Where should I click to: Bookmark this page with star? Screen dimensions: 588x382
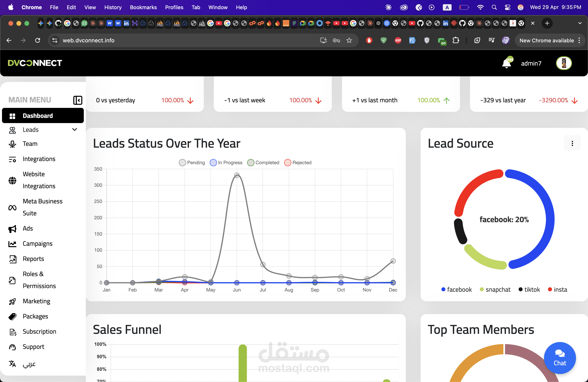[x=349, y=40]
